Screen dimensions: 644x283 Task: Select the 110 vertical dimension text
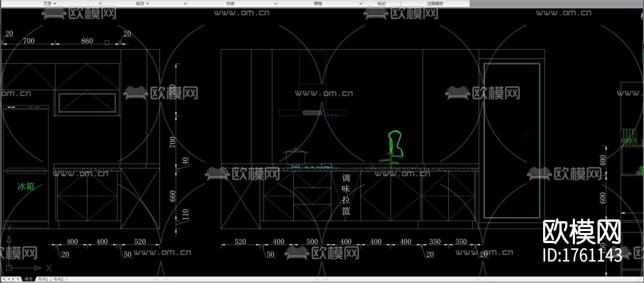[x=185, y=214]
